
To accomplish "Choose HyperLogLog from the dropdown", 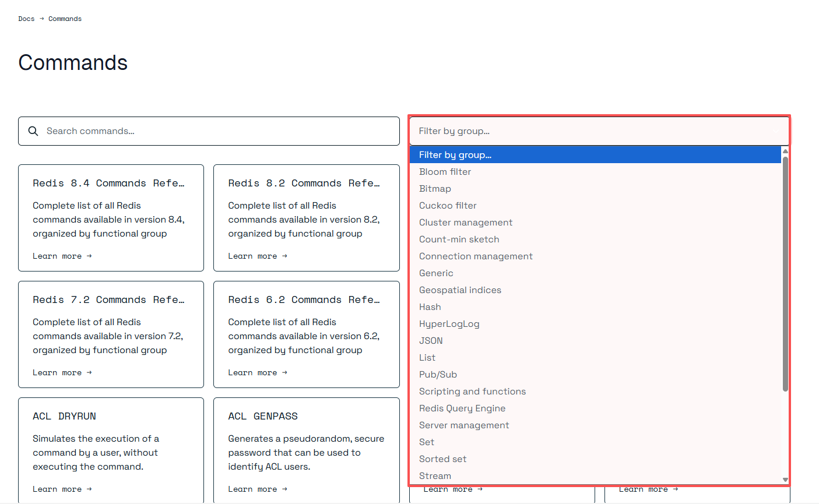I will (x=595, y=324).
